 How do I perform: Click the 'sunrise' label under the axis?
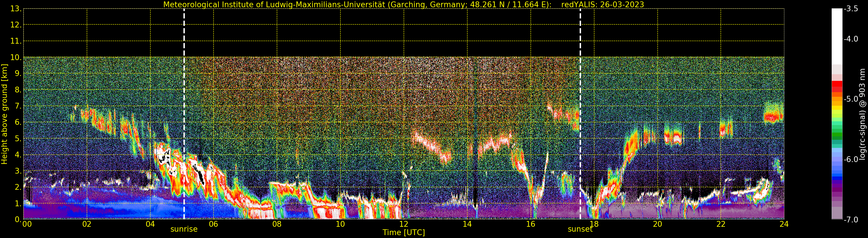point(184,229)
